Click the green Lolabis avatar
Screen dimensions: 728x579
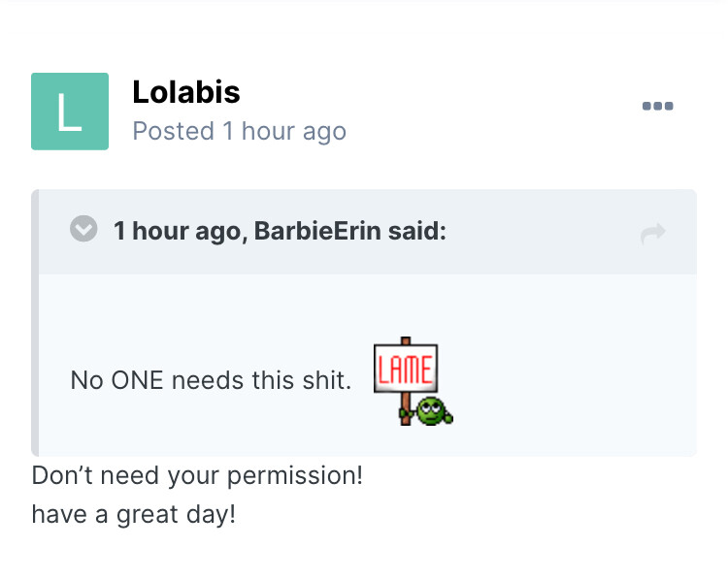click(70, 112)
